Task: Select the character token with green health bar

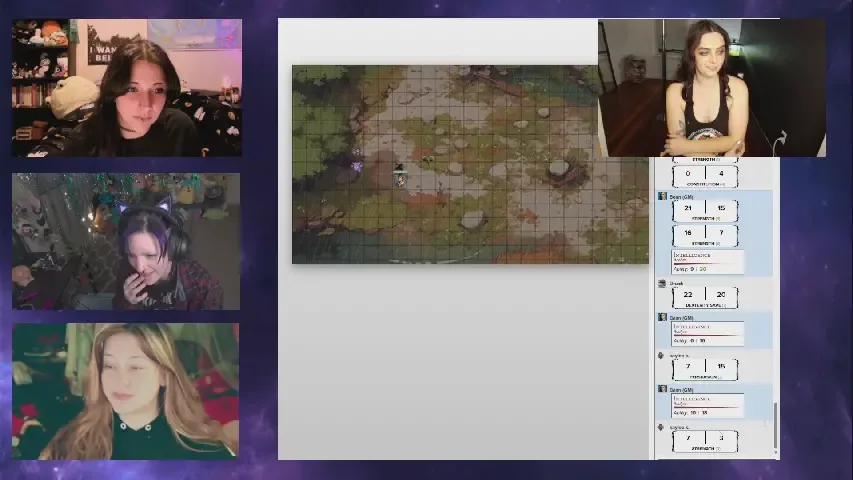Action: [400, 179]
